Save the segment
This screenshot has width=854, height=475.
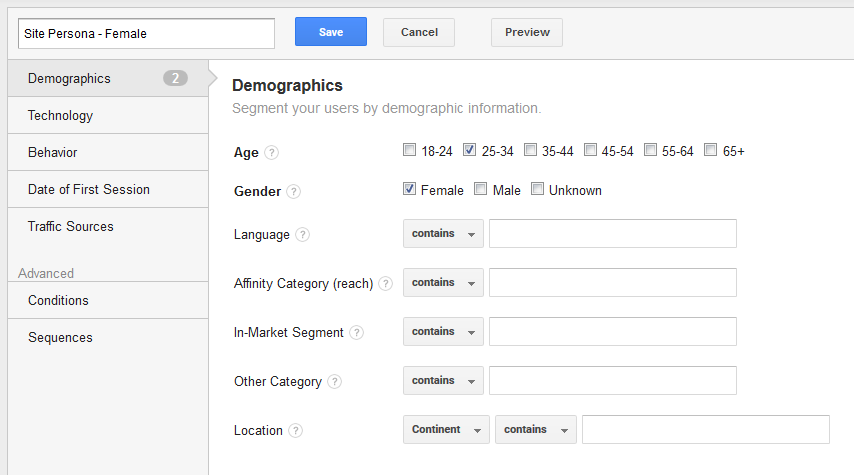coord(331,32)
